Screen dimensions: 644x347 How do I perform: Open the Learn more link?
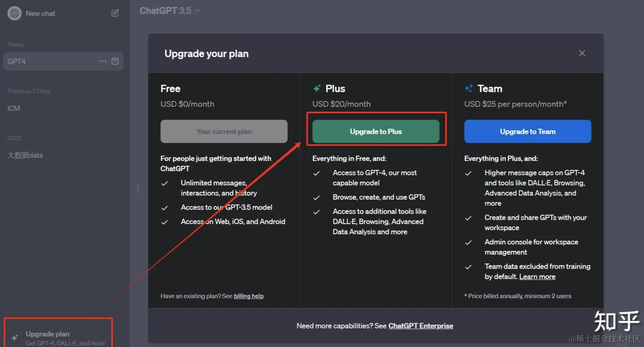pyautogui.click(x=537, y=277)
